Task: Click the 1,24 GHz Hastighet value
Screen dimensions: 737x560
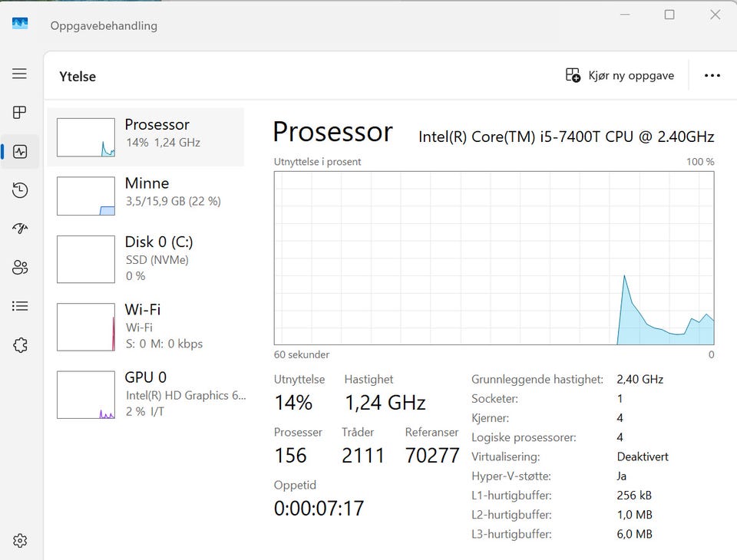Action: click(x=385, y=403)
